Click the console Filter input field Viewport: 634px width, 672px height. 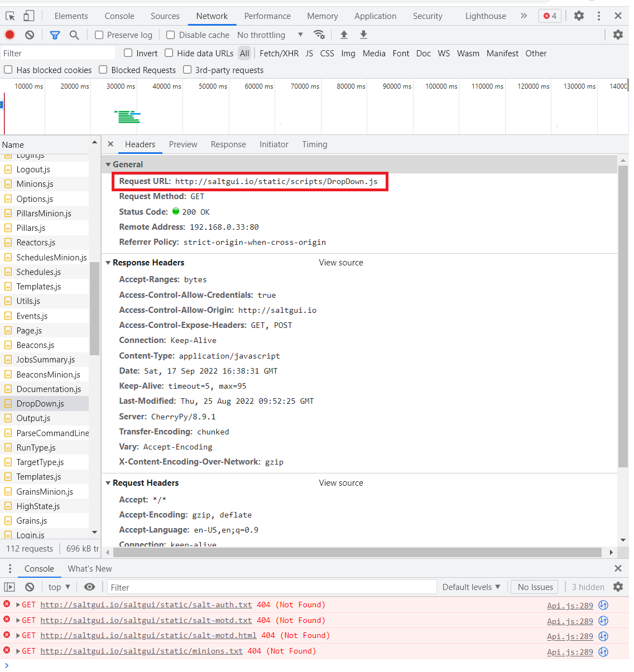272,587
